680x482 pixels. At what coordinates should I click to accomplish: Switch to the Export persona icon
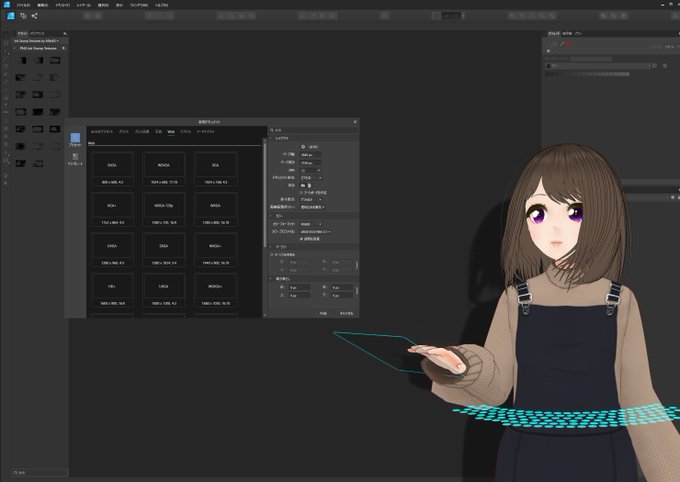(x=34, y=16)
